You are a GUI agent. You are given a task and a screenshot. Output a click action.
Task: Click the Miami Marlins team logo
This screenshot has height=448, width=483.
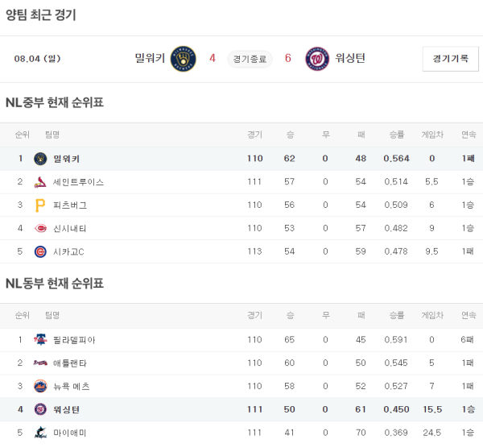(x=40, y=433)
